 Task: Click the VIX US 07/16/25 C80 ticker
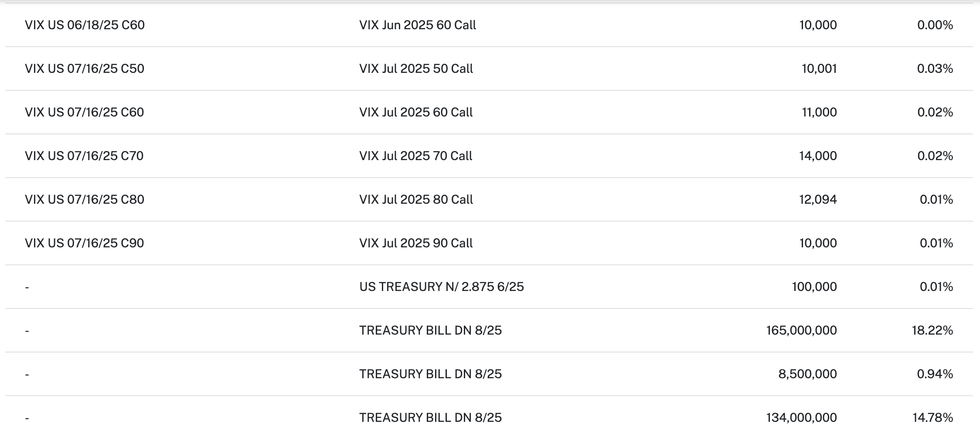pos(84,199)
